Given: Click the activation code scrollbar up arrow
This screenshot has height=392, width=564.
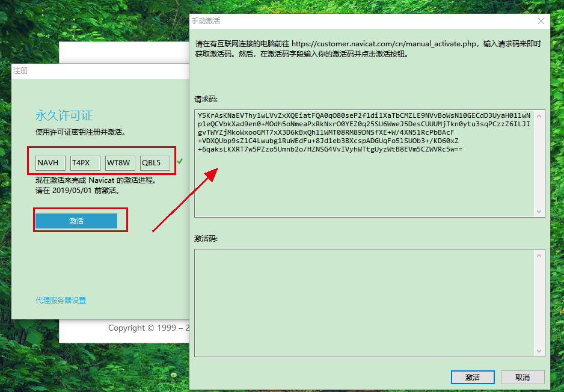Looking at the screenshot, I should coord(539,256).
